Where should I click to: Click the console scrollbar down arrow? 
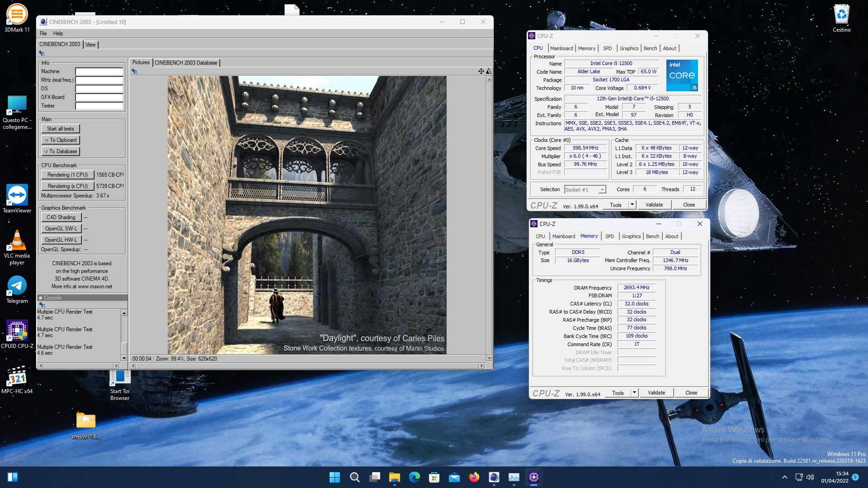coord(124,359)
